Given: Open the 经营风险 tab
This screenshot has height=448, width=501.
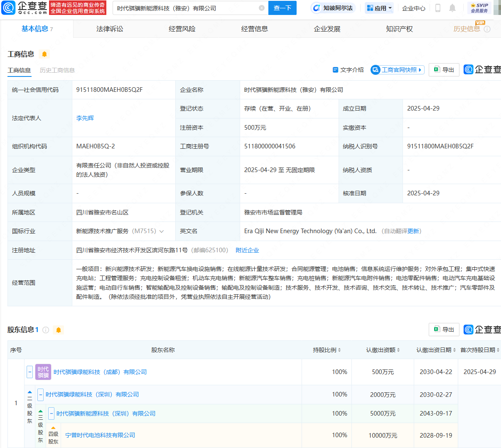Looking at the screenshot, I should [182, 29].
